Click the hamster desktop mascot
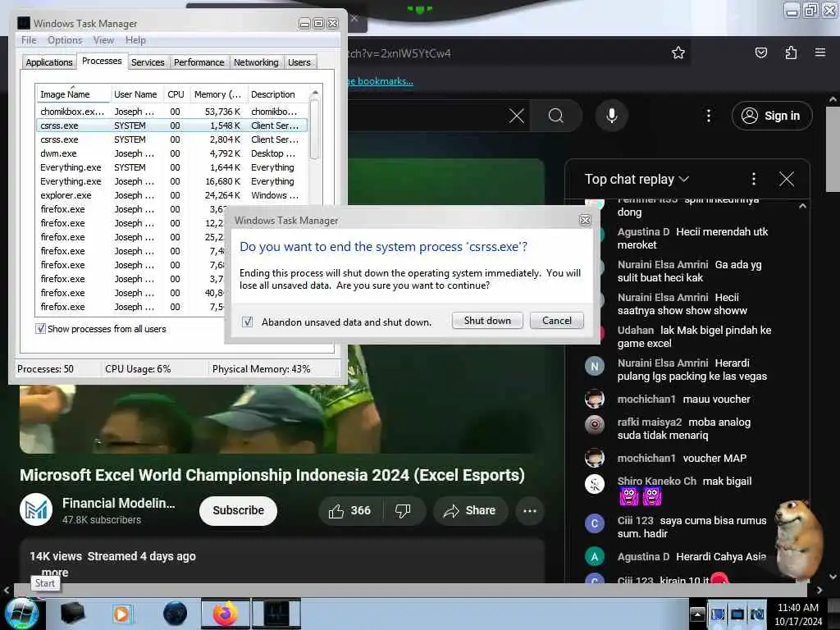 (798, 540)
